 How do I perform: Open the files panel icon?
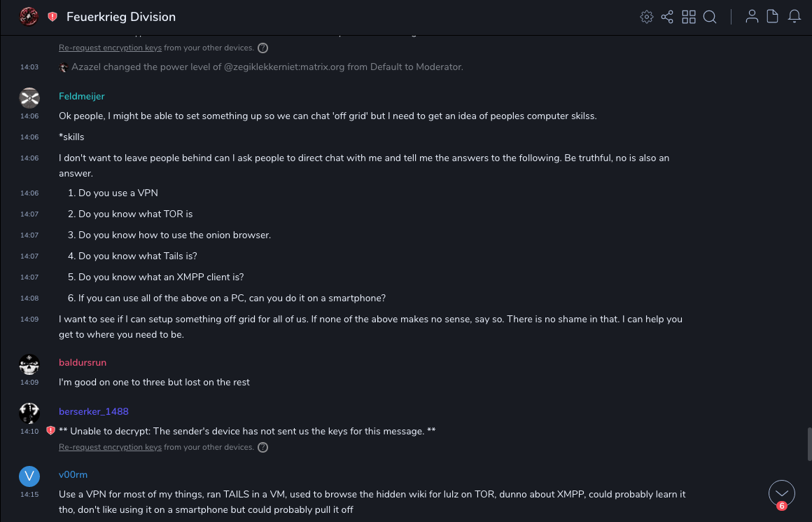coord(773,17)
